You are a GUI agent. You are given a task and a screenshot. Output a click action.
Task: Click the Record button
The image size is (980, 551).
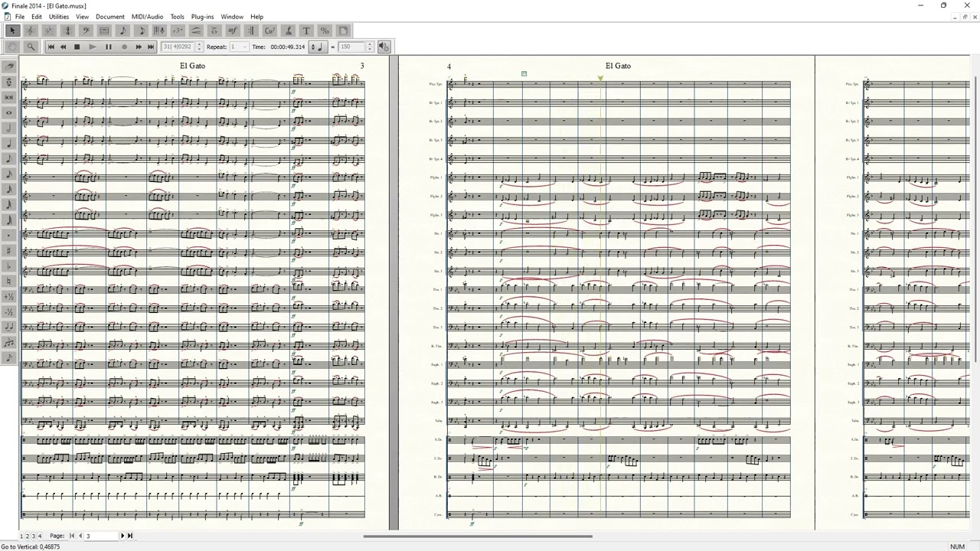pos(124,47)
